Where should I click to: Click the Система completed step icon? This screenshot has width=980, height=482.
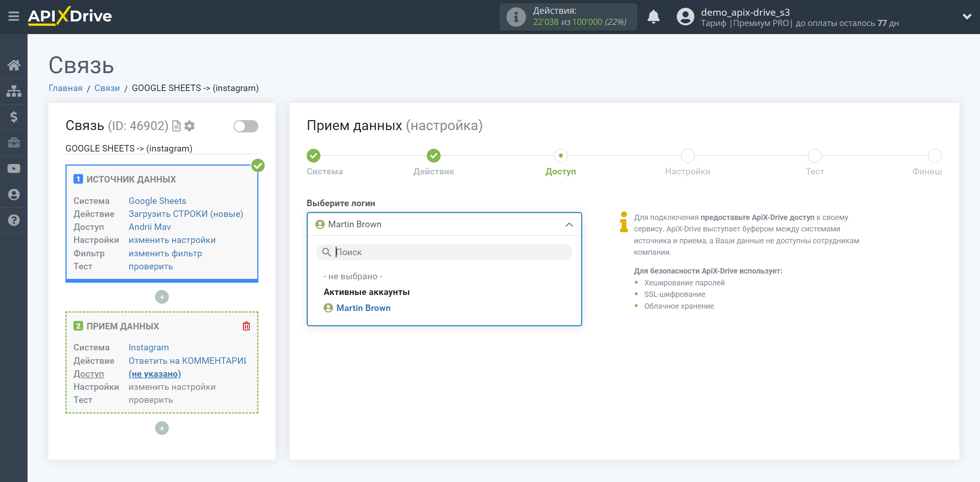(313, 156)
